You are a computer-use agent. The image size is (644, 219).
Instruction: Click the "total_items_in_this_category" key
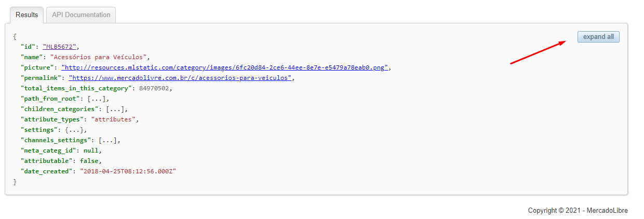point(76,88)
